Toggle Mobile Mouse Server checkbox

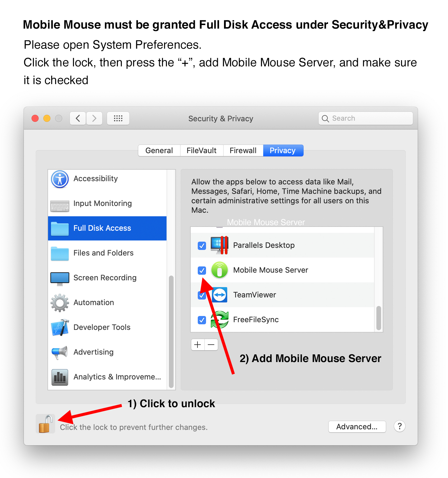click(x=202, y=270)
